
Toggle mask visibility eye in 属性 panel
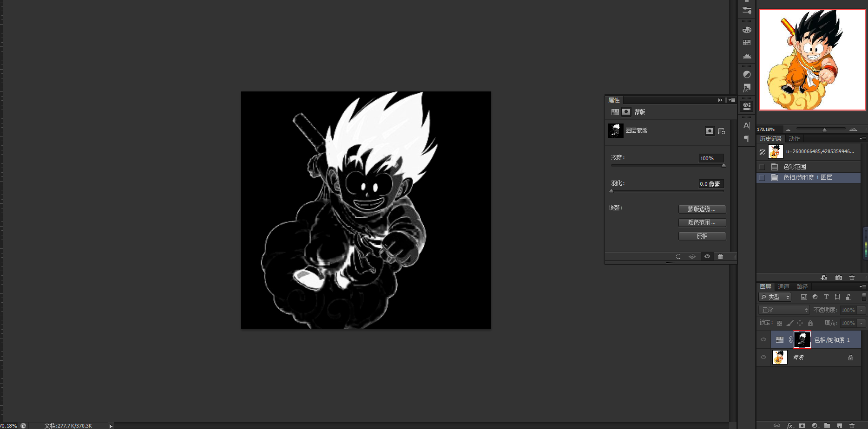point(707,256)
